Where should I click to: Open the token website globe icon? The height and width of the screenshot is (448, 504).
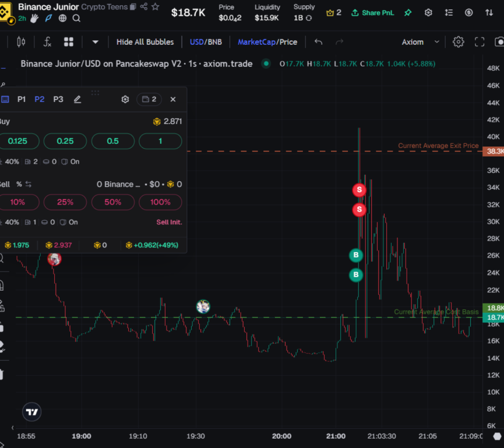(62, 18)
